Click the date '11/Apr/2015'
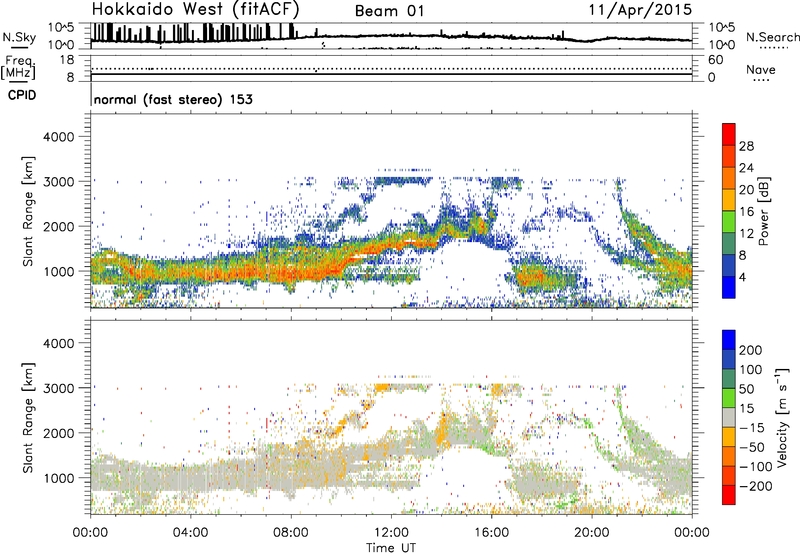 [640, 10]
